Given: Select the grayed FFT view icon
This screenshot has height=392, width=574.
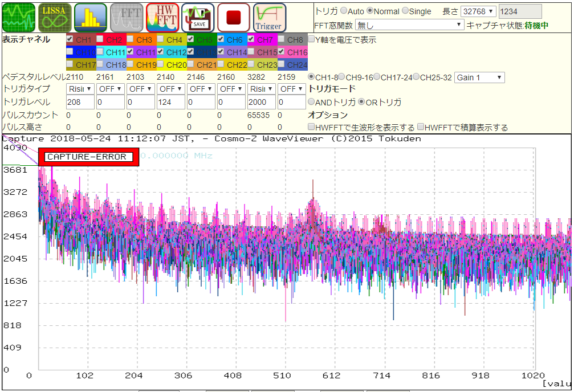Looking at the screenshot, I should click(127, 17).
